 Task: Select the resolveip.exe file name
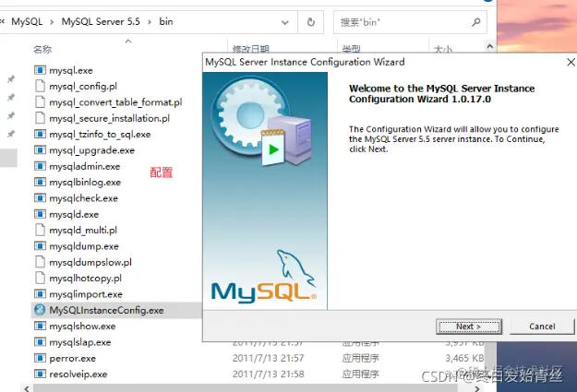point(78,374)
